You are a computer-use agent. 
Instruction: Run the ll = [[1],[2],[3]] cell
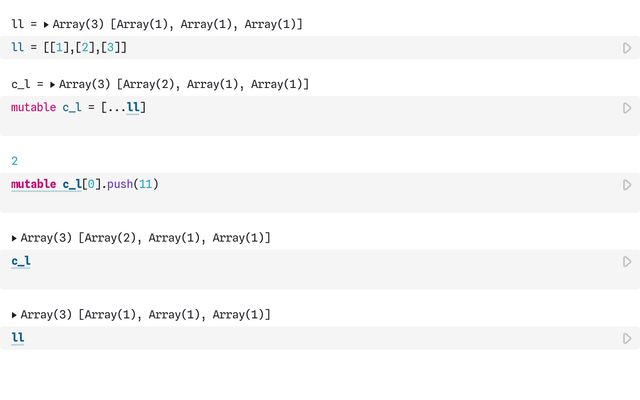click(x=627, y=48)
